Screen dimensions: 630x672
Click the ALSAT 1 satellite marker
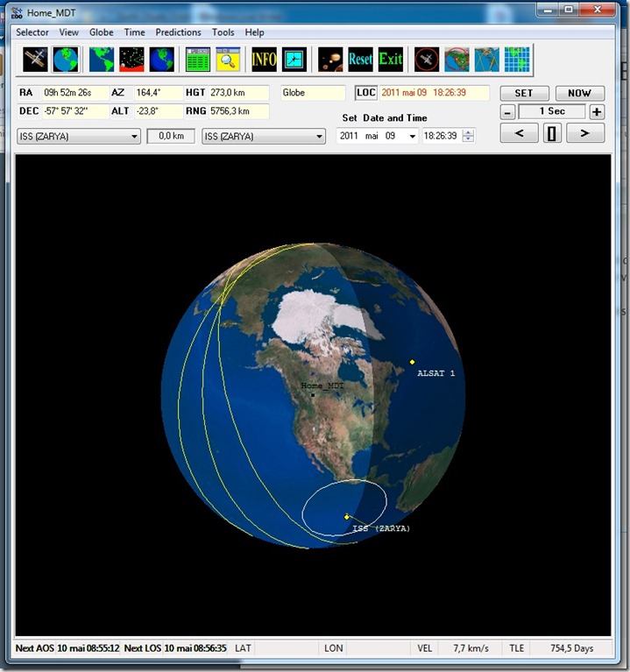(413, 362)
